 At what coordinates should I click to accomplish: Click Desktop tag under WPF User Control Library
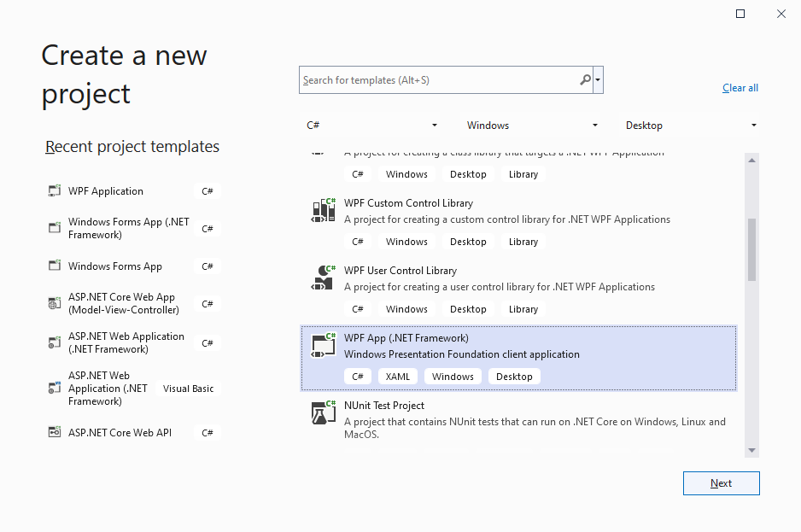click(x=468, y=309)
